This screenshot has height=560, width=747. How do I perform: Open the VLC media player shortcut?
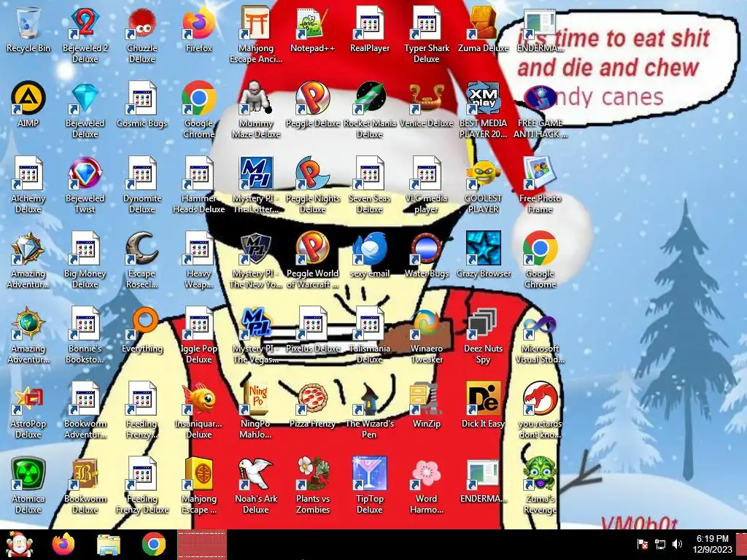click(426, 184)
